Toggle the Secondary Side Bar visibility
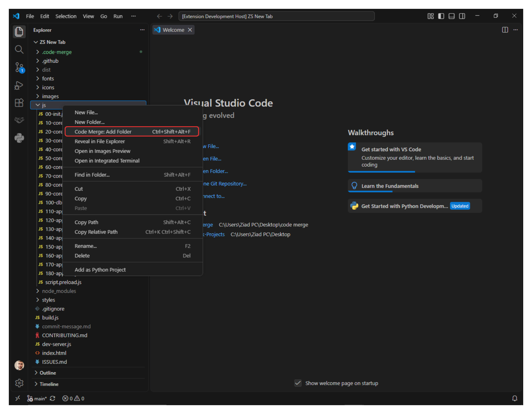 pyautogui.click(x=462, y=16)
